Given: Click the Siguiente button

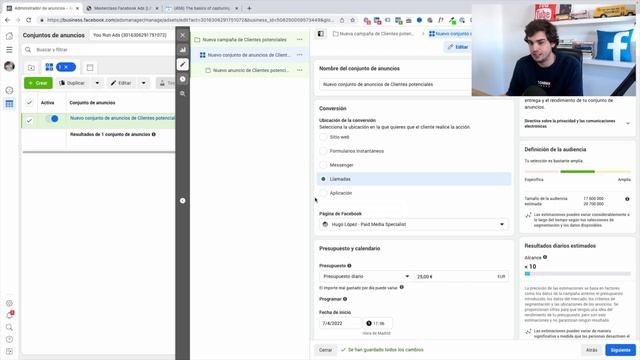Looking at the screenshot, I should 620,350.
